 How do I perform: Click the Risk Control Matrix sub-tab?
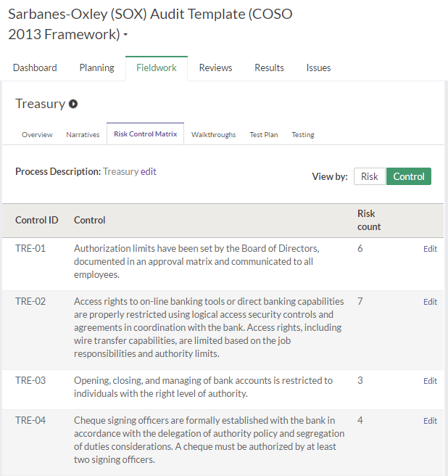click(145, 134)
